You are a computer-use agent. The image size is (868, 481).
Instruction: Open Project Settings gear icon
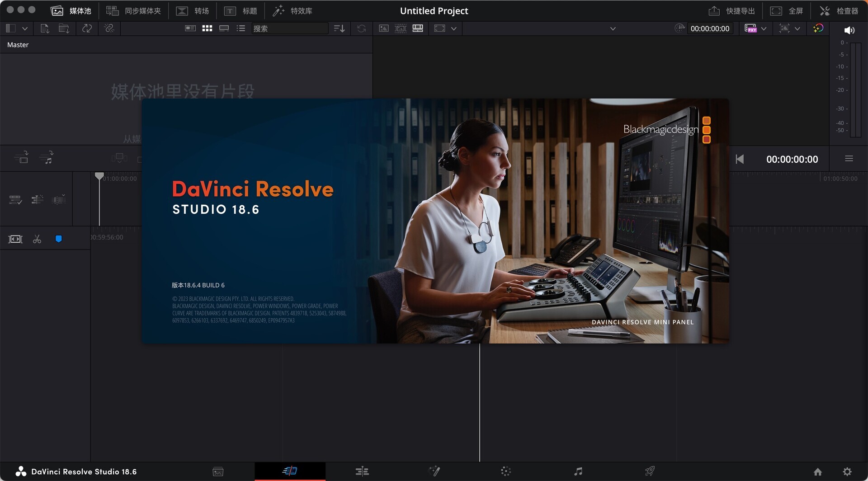coord(847,472)
